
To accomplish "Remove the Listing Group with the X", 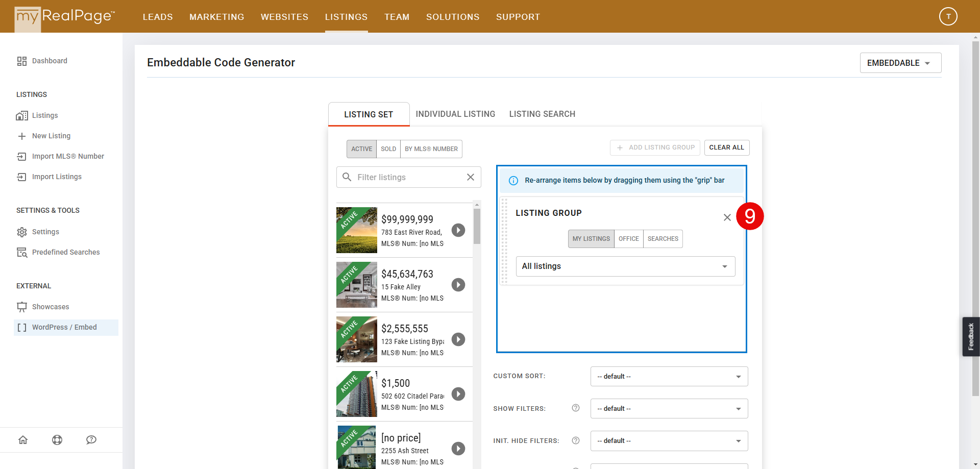I will pos(727,217).
